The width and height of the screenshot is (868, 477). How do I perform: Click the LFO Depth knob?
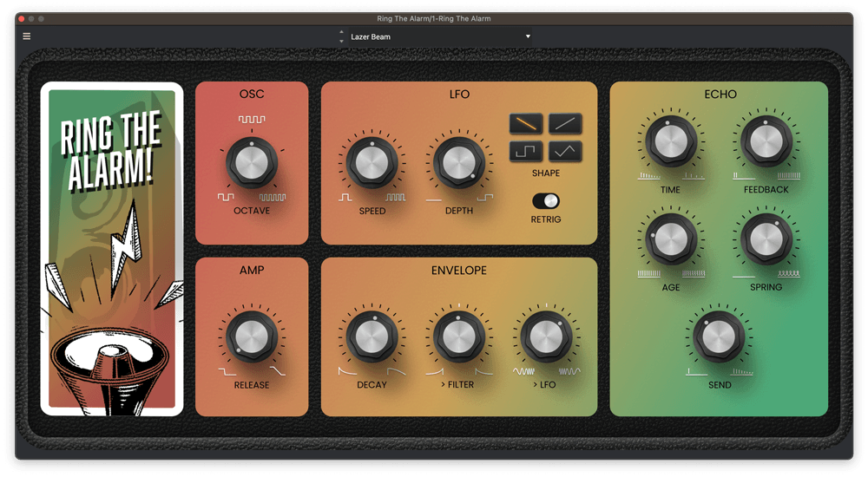tap(459, 163)
